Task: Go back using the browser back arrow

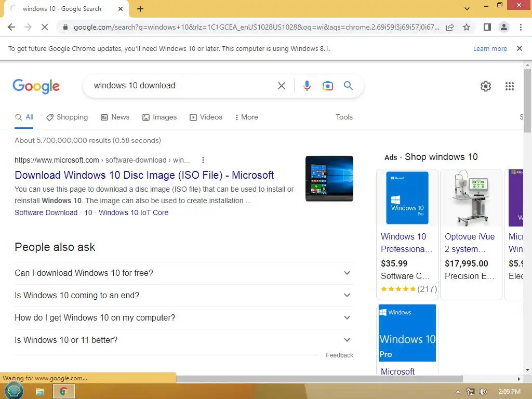Action: coord(11,27)
